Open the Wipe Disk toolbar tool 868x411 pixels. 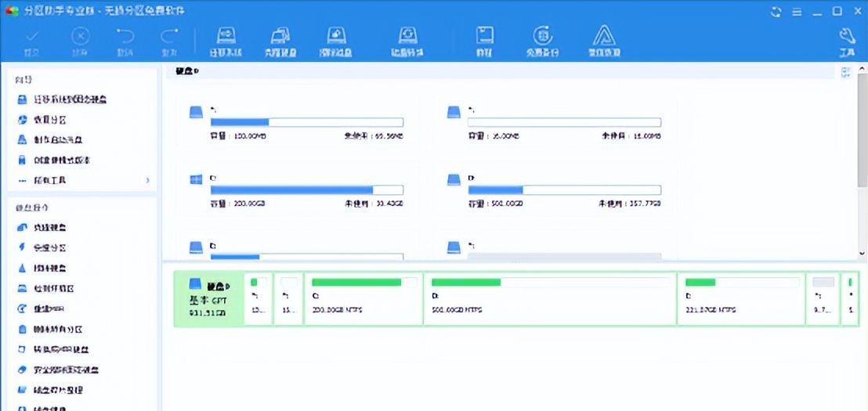point(335,42)
